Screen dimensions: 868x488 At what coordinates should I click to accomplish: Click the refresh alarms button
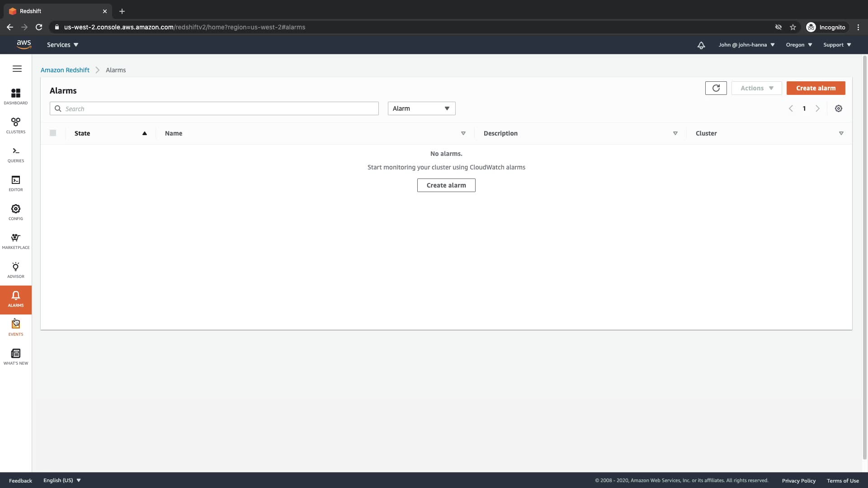pyautogui.click(x=716, y=88)
